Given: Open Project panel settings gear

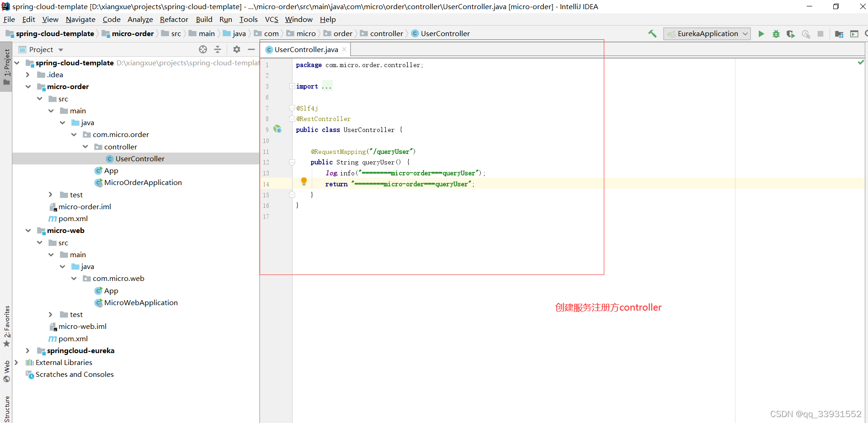Looking at the screenshot, I should coord(237,49).
